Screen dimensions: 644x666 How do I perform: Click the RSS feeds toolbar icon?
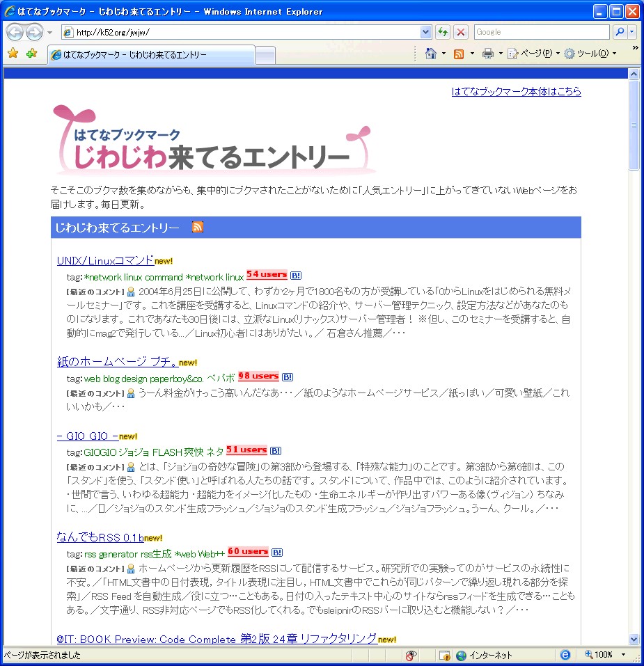point(459,54)
